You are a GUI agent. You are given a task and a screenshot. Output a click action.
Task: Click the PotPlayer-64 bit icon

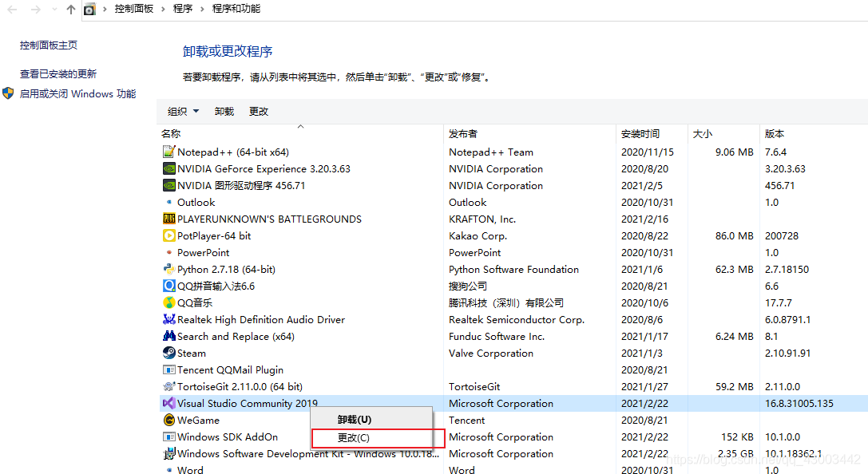(168, 235)
